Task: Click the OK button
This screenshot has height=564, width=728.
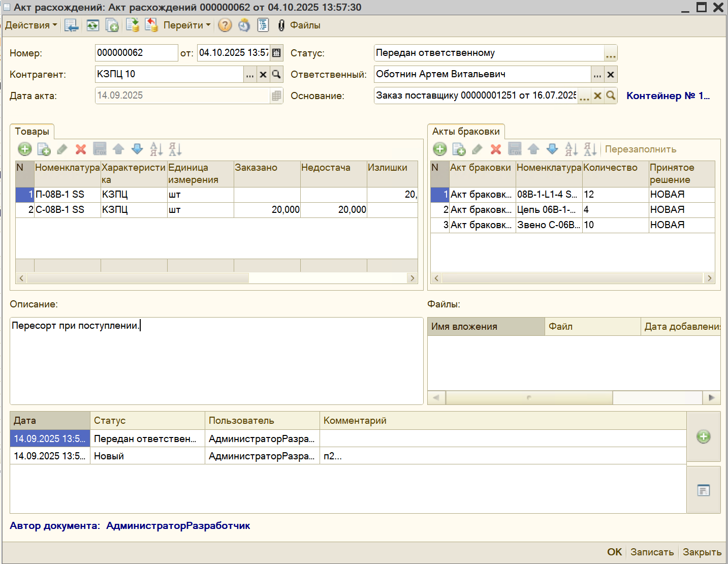Action: pos(614,552)
